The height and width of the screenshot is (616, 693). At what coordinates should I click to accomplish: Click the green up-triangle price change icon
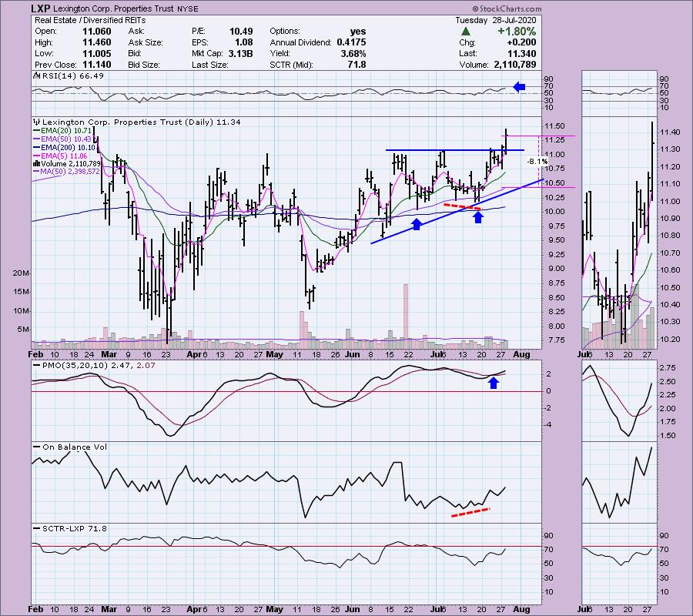(x=465, y=32)
